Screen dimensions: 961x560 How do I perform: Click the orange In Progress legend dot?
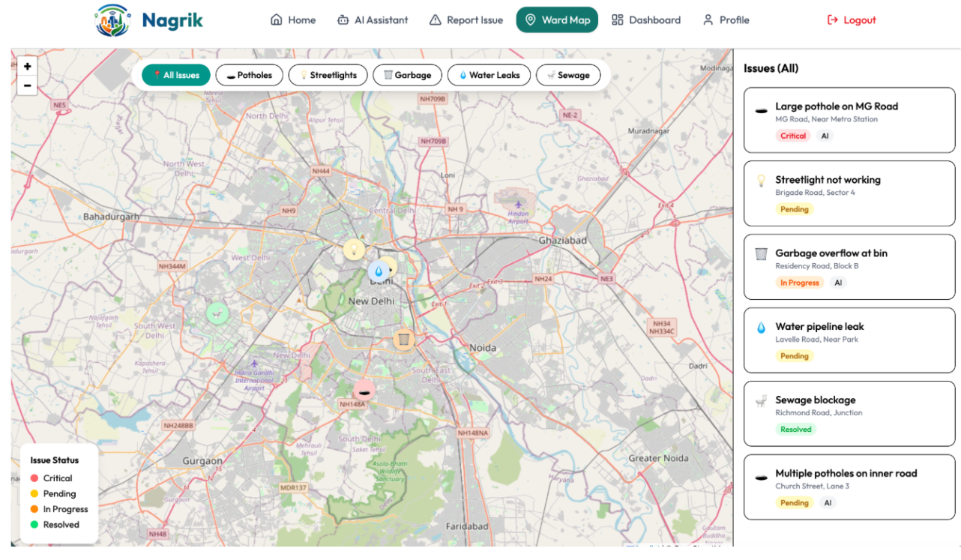34,509
